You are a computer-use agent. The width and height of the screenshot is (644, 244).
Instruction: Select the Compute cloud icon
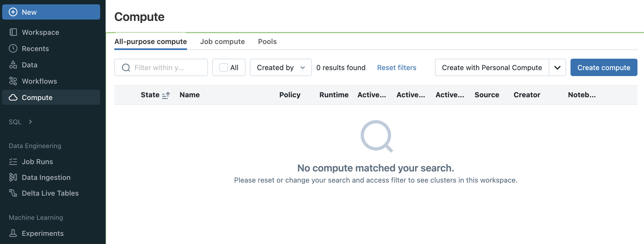point(13,97)
